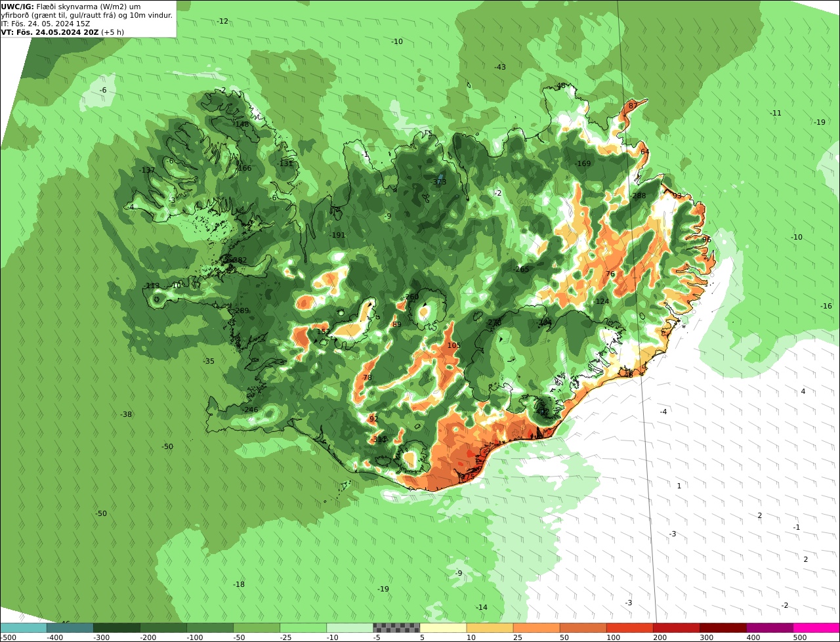
Task: Select the darkest green -300 to -200 swatch
Action: pos(117,628)
